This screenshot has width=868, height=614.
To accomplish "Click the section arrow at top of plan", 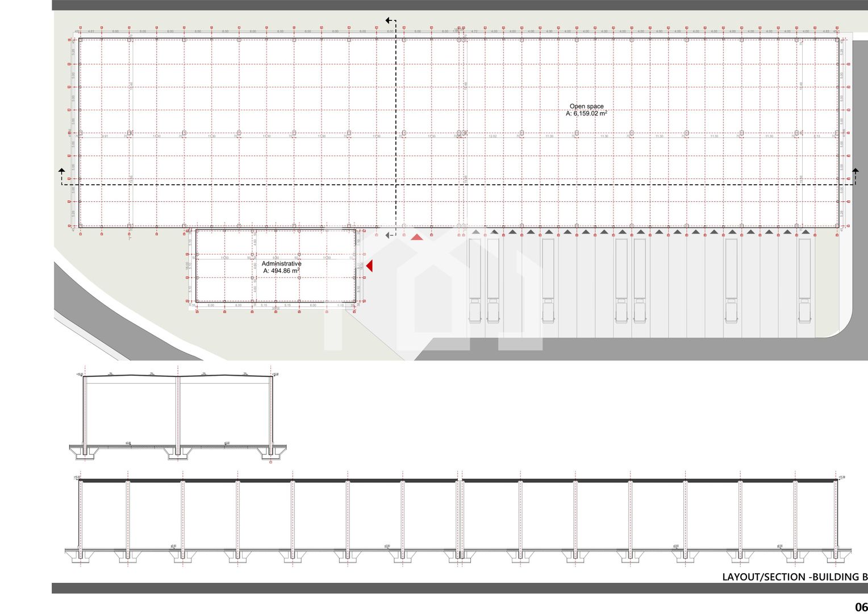I will [391, 21].
